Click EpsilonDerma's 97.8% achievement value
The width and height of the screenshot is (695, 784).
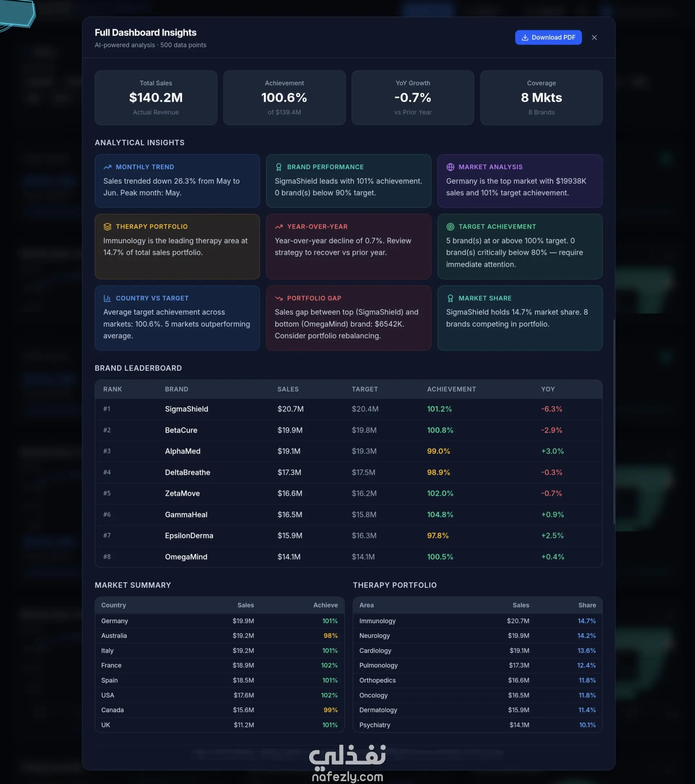point(438,535)
